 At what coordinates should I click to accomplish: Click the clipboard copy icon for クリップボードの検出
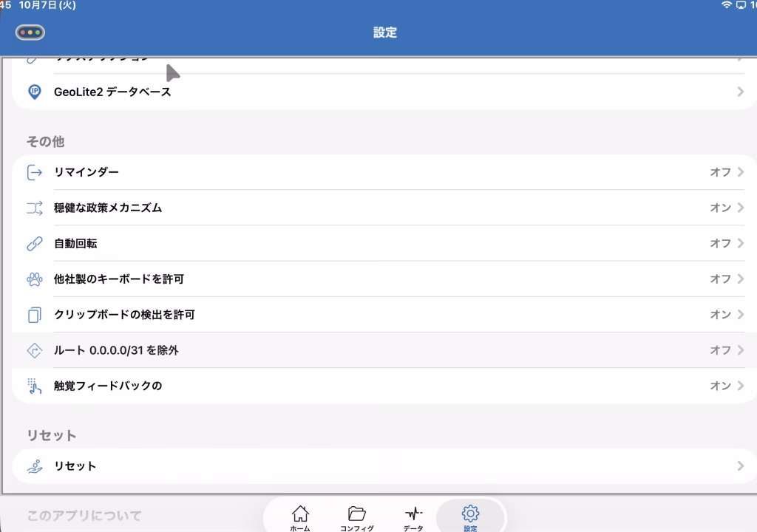click(34, 315)
